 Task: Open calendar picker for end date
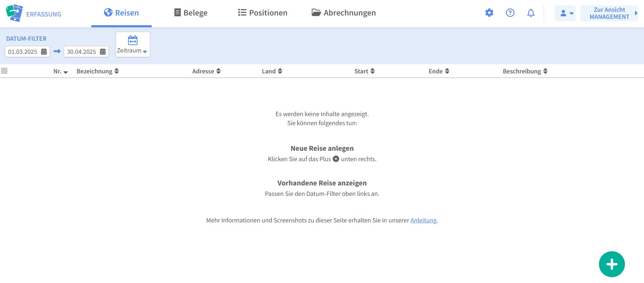point(103,52)
